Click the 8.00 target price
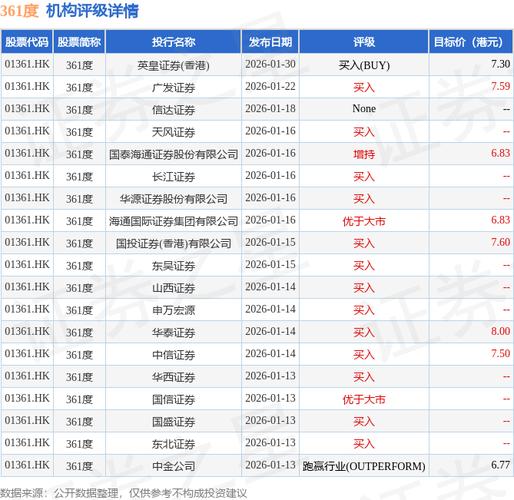 point(500,331)
